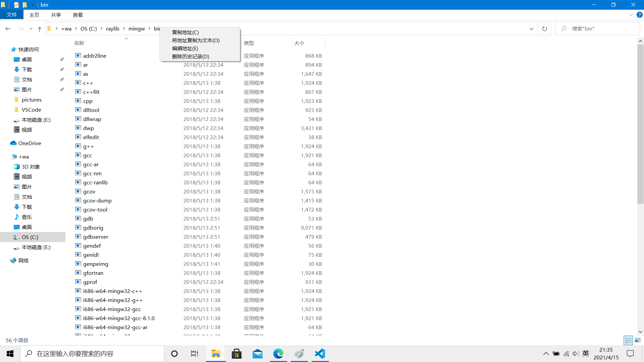Expand the ribbon with the chevron

coord(631,15)
